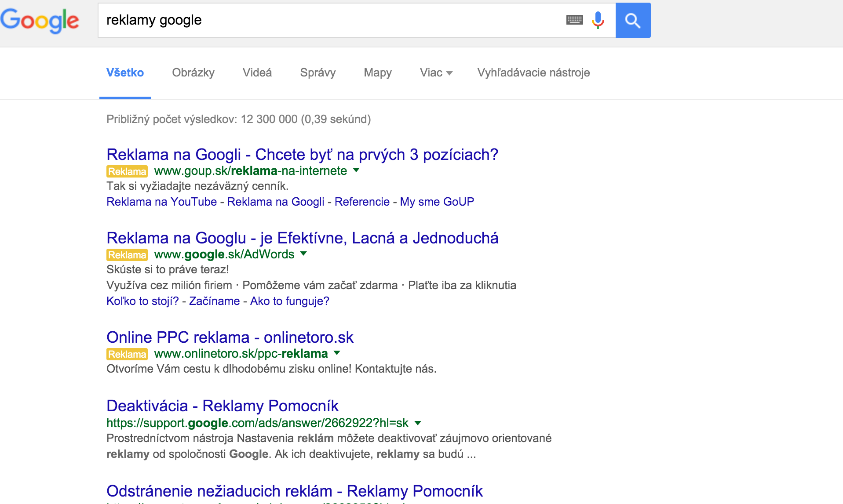
Task: Open the google.sk/AdWords URL dropdown arrow
Action: pos(303,254)
